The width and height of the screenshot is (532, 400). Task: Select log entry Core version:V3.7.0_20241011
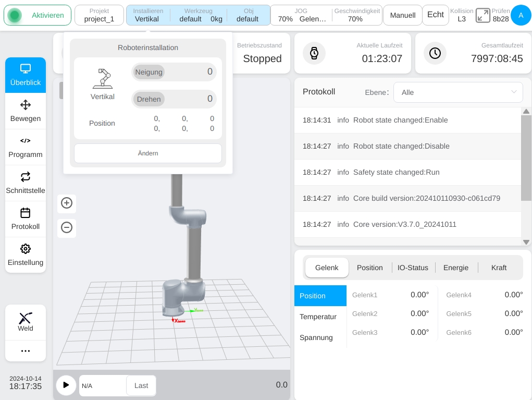pos(407,224)
